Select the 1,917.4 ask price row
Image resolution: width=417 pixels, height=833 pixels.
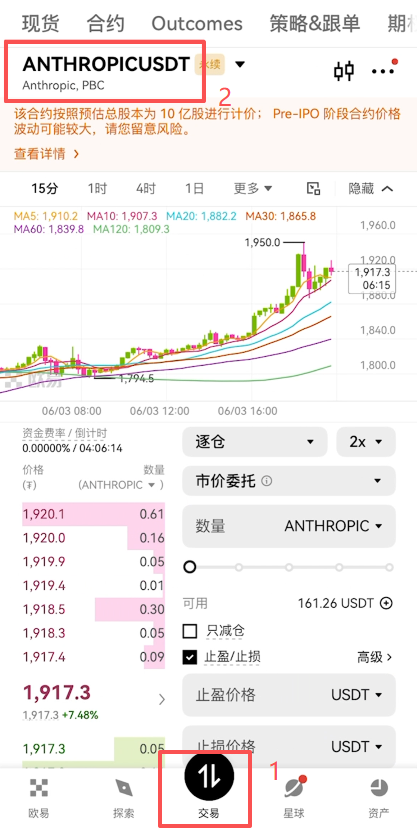pyautogui.click(x=93, y=657)
